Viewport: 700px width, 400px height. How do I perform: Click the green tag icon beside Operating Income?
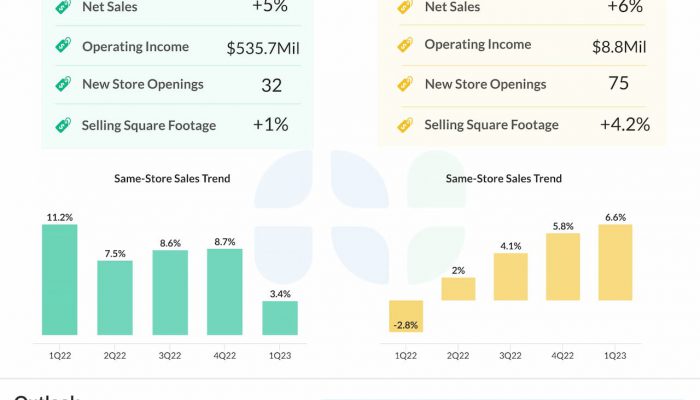tap(63, 46)
